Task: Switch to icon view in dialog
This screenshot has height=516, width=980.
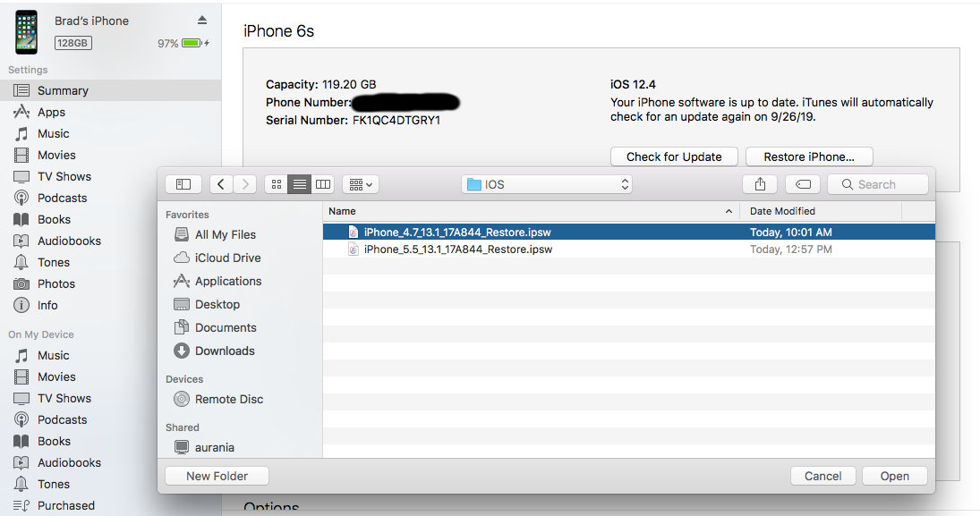Action: (x=277, y=184)
